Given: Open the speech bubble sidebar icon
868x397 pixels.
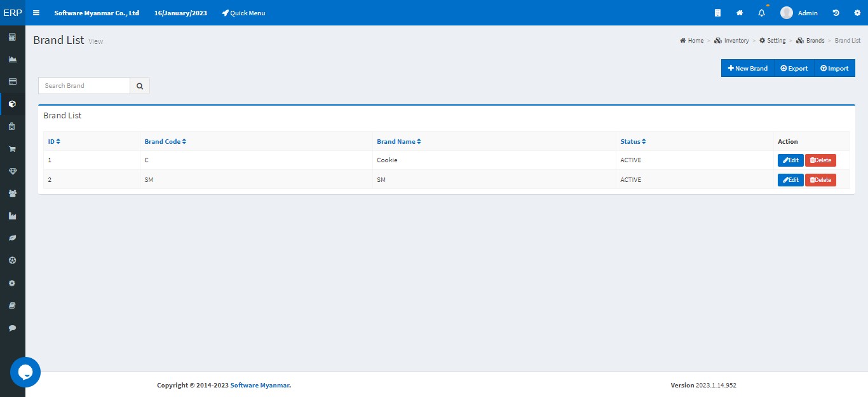Looking at the screenshot, I should tap(12, 328).
